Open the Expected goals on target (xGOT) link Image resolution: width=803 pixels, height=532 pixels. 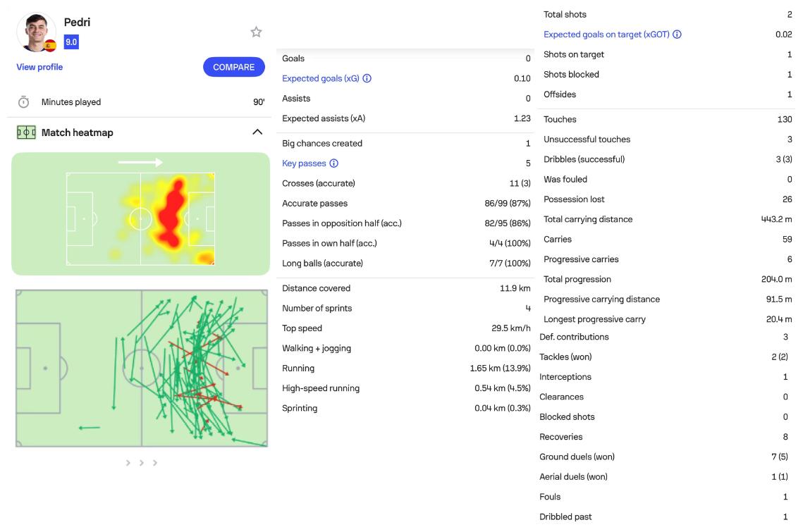point(606,35)
